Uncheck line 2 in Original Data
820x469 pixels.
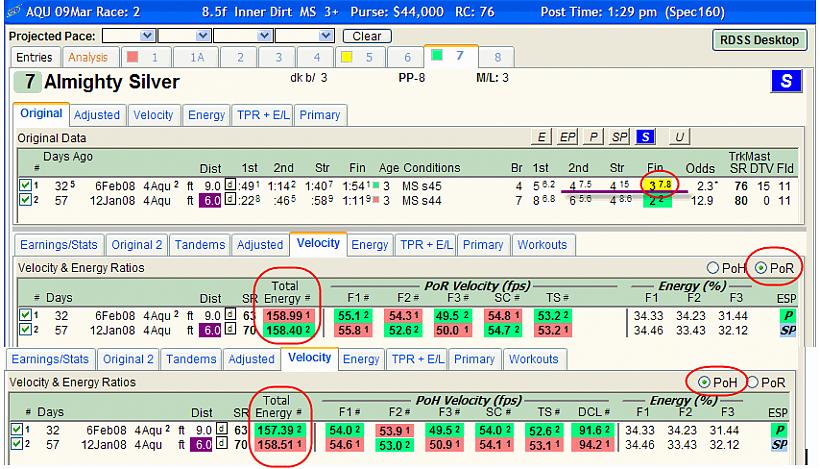coord(25,200)
